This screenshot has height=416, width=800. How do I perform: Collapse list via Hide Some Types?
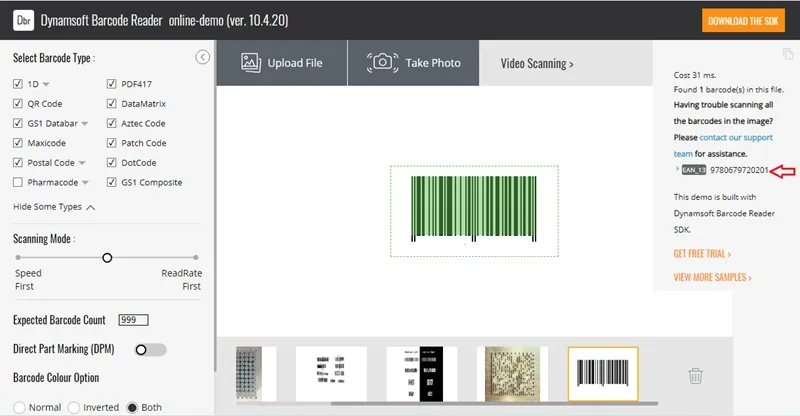[54, 207]
